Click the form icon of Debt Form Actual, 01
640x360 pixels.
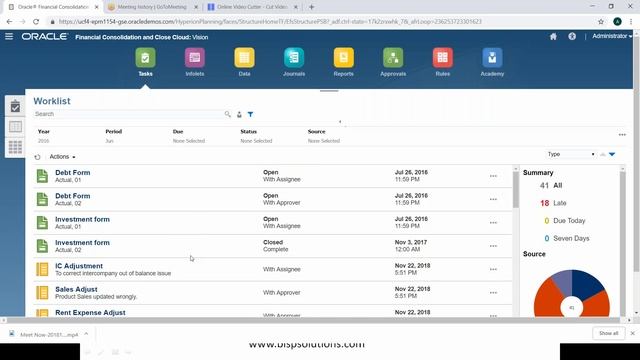[42, 176]
